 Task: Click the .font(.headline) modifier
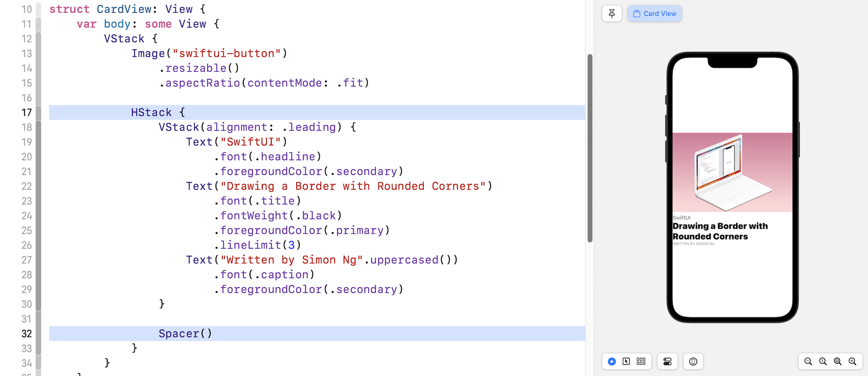point(267,157)
